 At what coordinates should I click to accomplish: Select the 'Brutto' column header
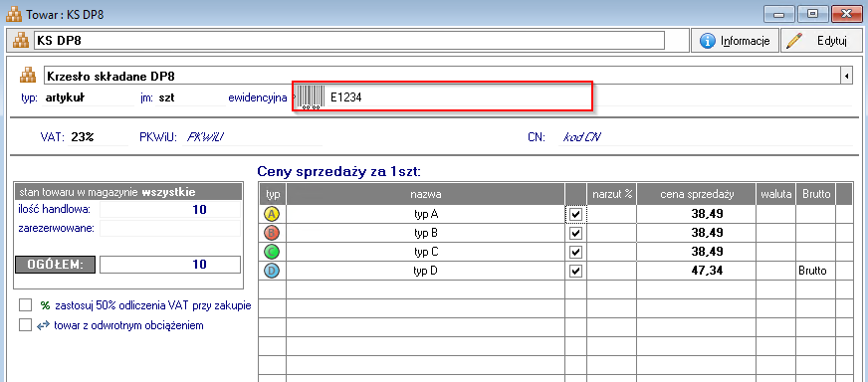coord(816,194)
